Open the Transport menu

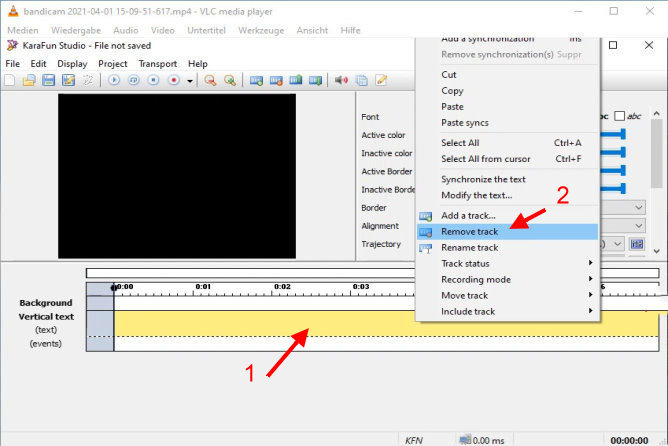158,63
